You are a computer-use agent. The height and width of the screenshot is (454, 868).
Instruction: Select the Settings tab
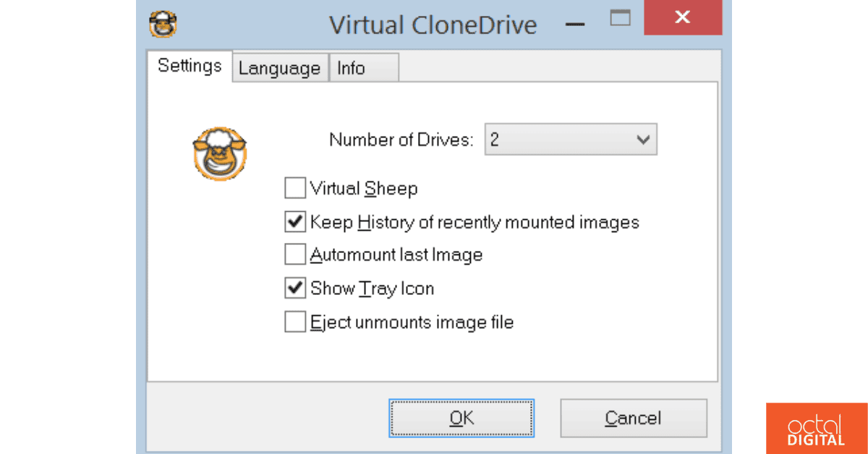pyautogui.click(x=189, y=65)
